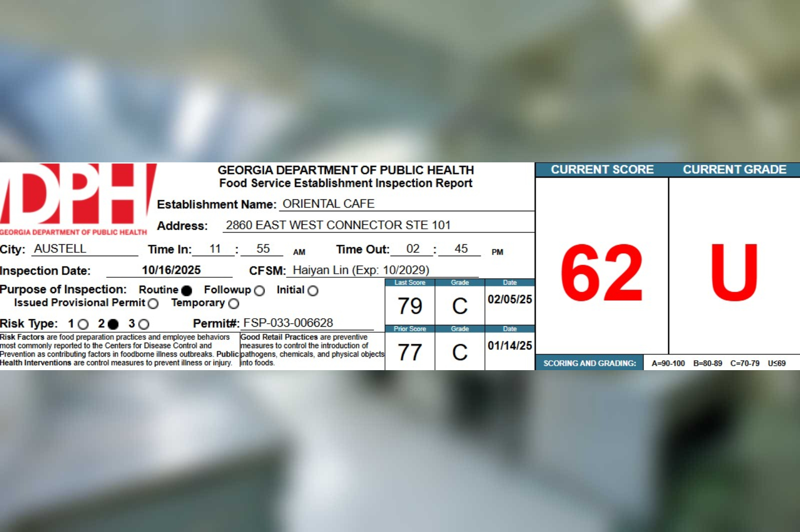Image resolution: width=800 pixels, height=532 pixels.
Task: Click the Establishment Name field ORIENTAL CAFE
Action: (x=328, y=204)
